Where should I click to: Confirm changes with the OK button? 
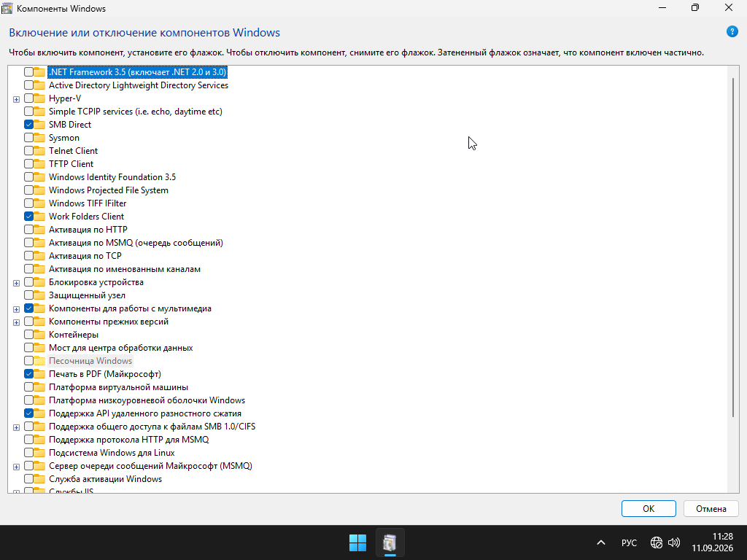(x=649, y=508)
